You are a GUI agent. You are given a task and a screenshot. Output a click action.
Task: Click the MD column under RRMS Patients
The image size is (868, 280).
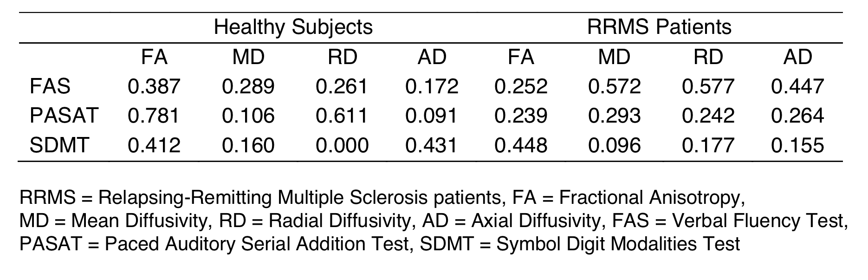coord(614,57)
